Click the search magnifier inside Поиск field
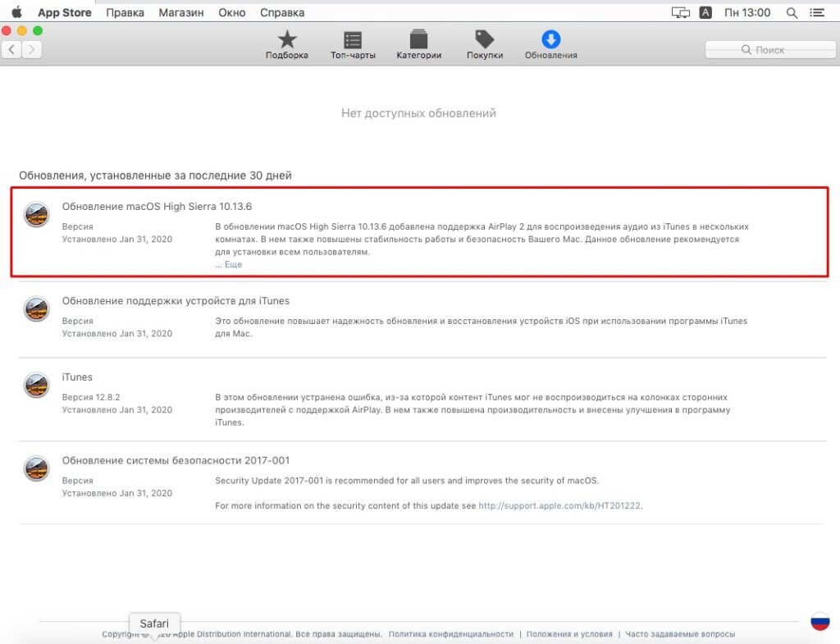Image resolution: width=840 pixels, height=644 pixels. [x=746, y=49]
